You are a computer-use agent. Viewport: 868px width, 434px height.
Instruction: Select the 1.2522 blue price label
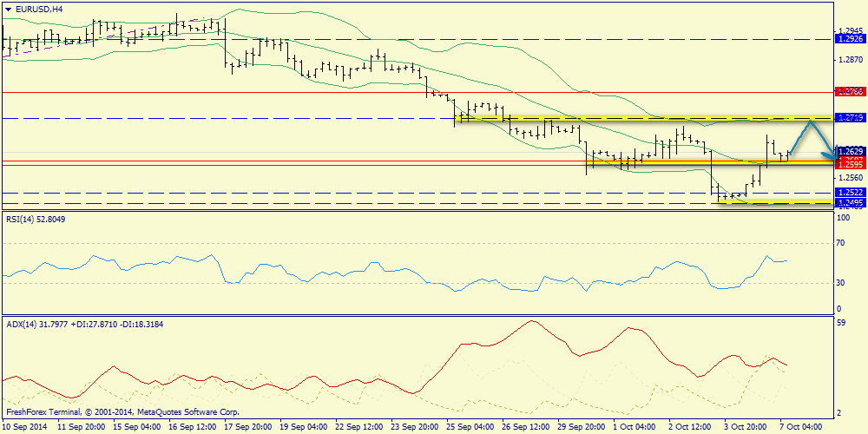pos(849,192)
